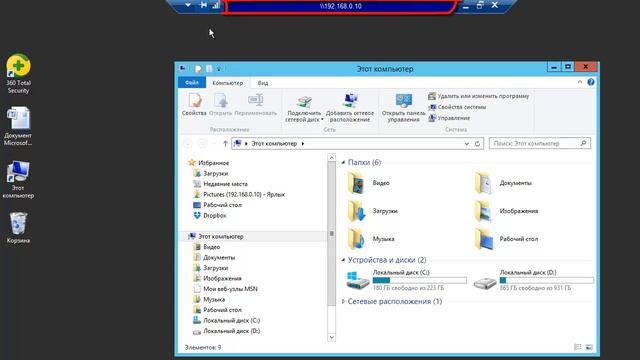Open the Этот компьютер desktop shortcut
The width and height of the screenshot is (640, 360).
click(18, 180)
